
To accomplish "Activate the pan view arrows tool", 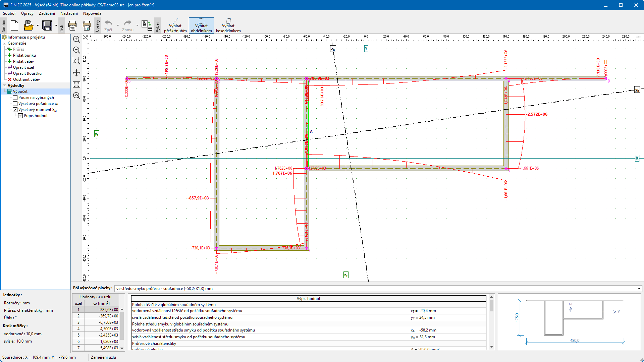I will click(76, 73).
